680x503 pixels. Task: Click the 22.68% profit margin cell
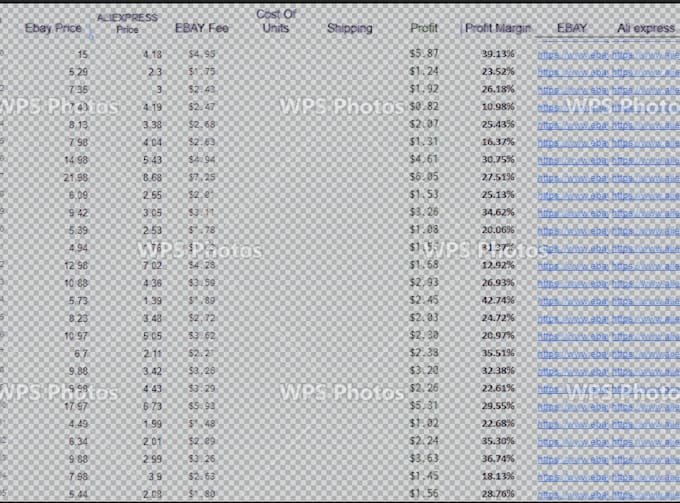point(498,423)
